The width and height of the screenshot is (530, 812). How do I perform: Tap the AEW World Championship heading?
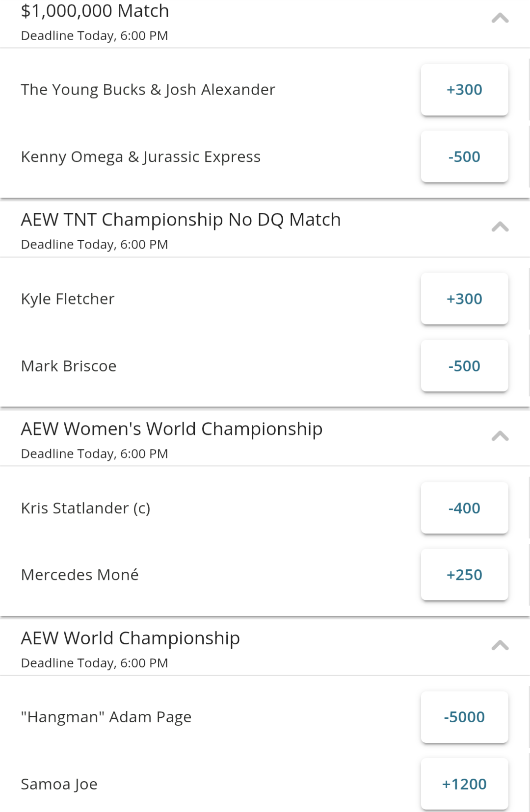[131, 638]
